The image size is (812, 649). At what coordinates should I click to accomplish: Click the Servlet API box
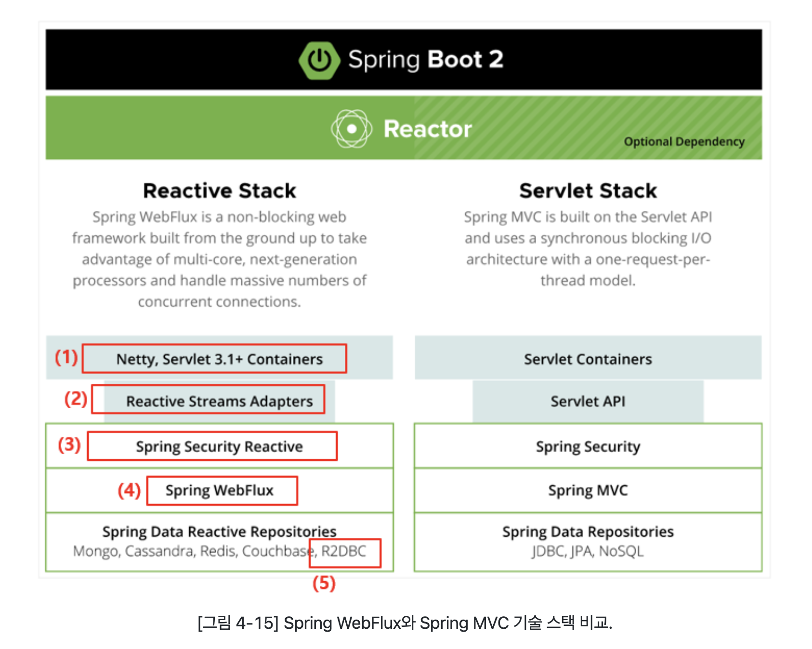pyautogui.click(x=588, y=401)
